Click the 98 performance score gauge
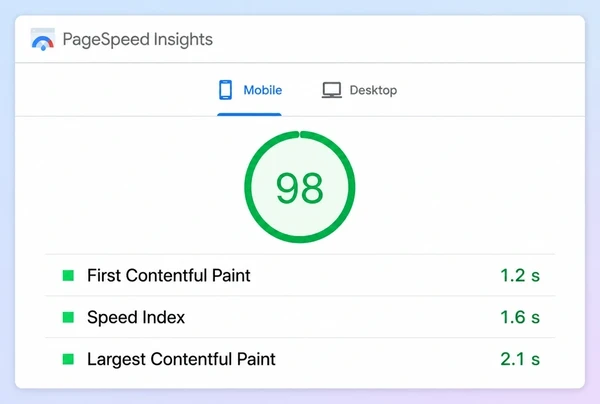Image resolution: width=600 pixels, height=404 pixels. tap(300, 187)
